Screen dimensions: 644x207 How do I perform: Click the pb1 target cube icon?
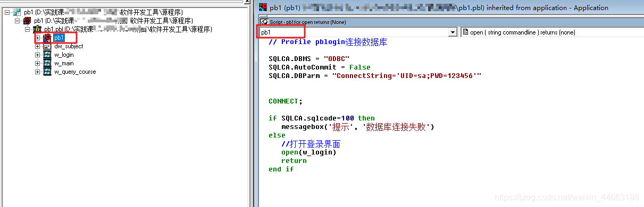tap(27, 21)
